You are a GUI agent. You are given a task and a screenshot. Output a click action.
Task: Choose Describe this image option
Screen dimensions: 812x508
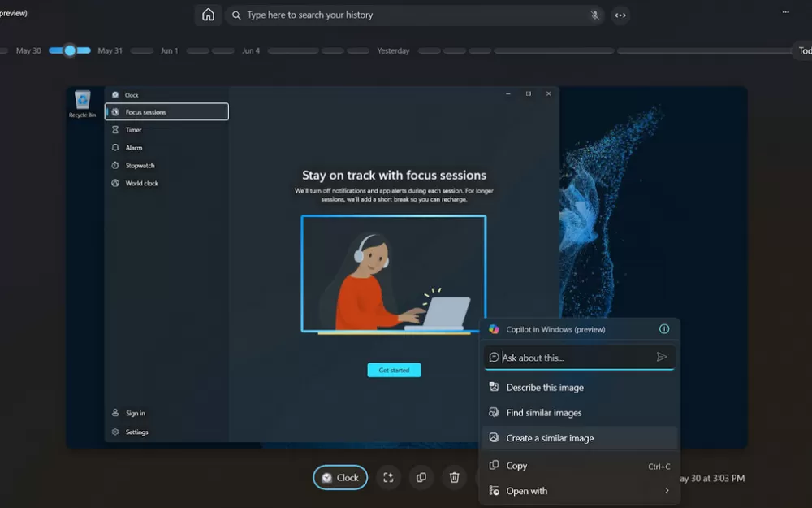click(x=580, y=387)
